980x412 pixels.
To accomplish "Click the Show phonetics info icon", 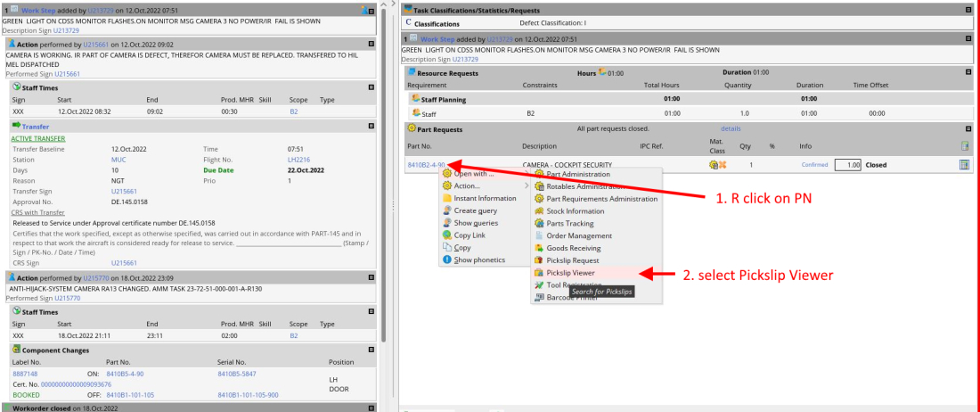I will 447,260.
